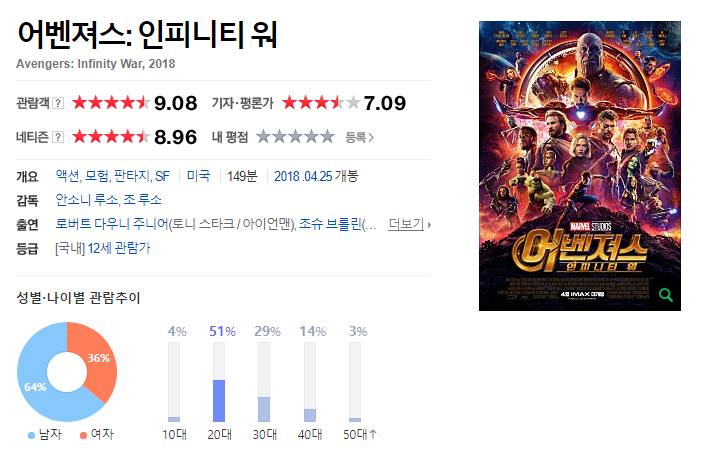This screenshot has width=710, height=468.
Task: Open rating registration via 등록 chevron
Action: pyautogui.click(x=360, y=137)
